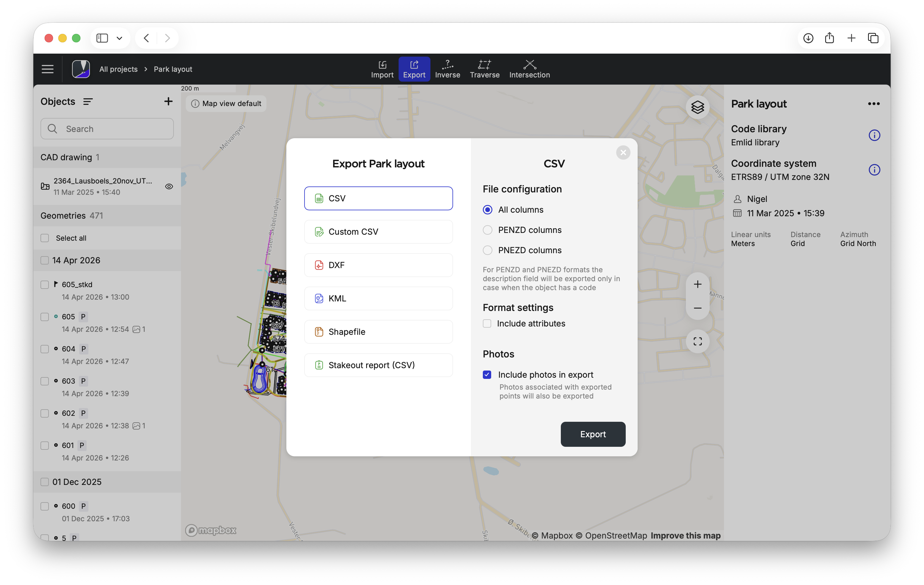The height and width of the screenshot is (585, 924).
Task: Click the Park layout breadcrumb
Action: 173,69
